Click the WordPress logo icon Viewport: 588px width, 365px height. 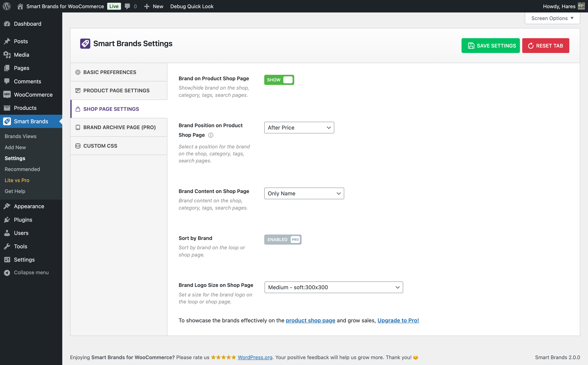click(6, 6)
